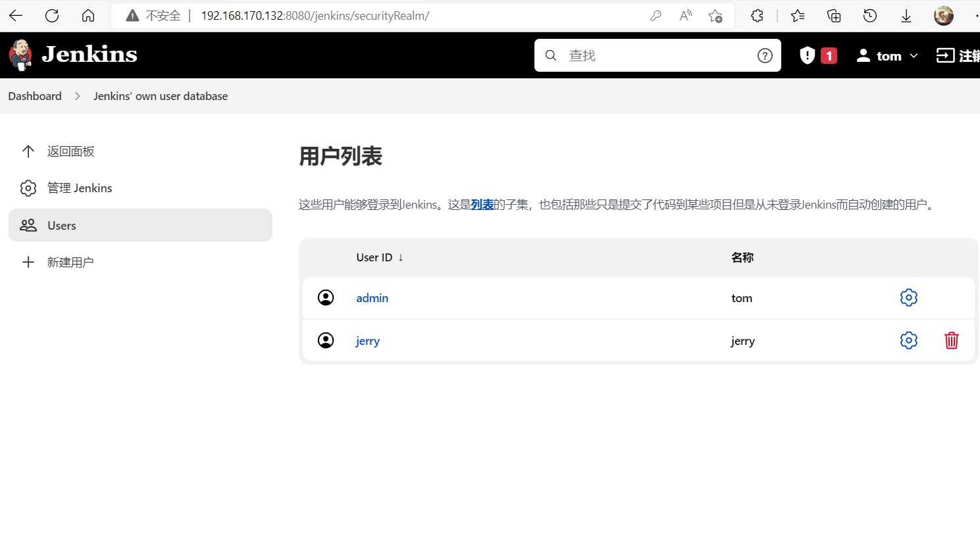Open the security warnings shield icon
The width and height of the screenshot is (980, 545).
pyautogui.click(x=808, y=55)
